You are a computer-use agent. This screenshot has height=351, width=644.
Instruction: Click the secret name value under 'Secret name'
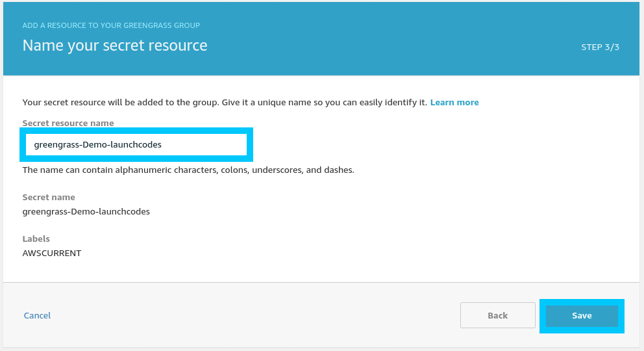(x=86, y=212)
